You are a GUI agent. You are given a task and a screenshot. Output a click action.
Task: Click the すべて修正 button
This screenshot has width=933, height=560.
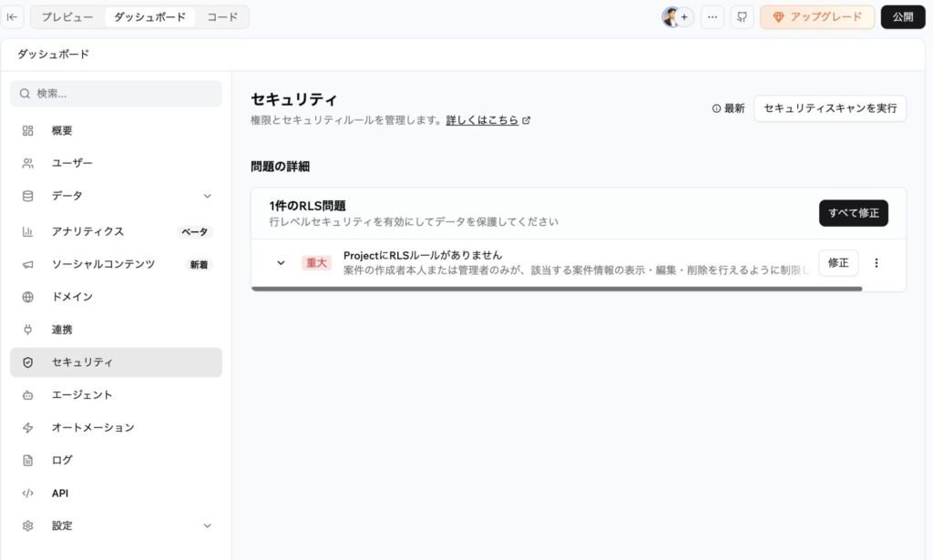pyautogui.click(x=853, y=213)
